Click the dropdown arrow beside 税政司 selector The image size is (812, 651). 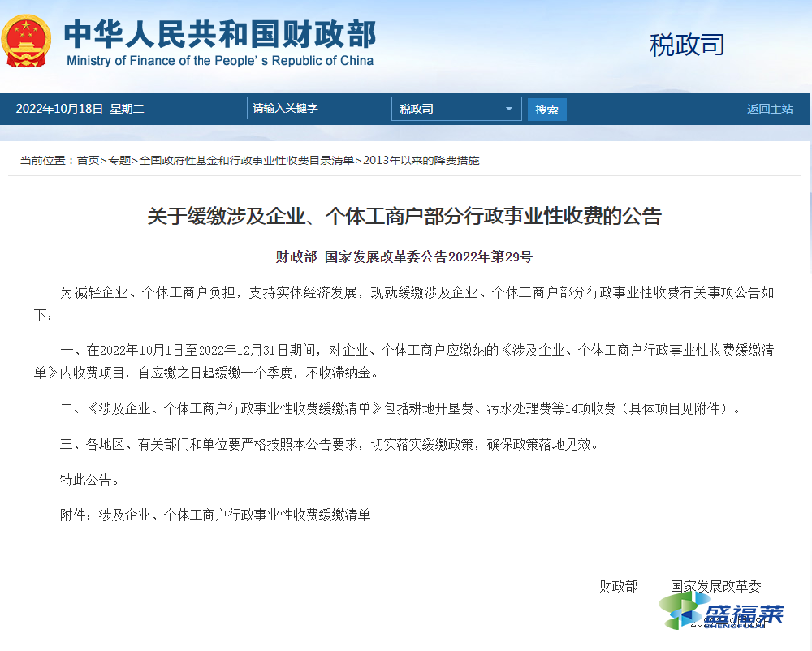click(511, 108)
